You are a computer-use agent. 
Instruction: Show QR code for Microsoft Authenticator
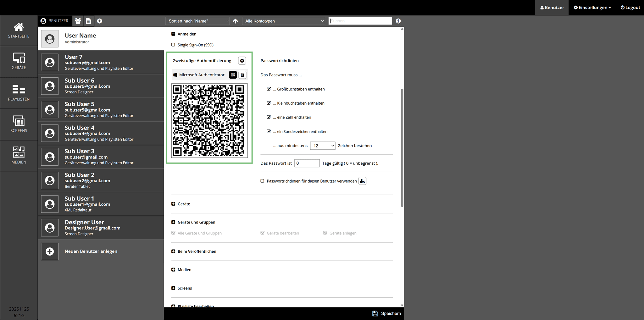233,75
